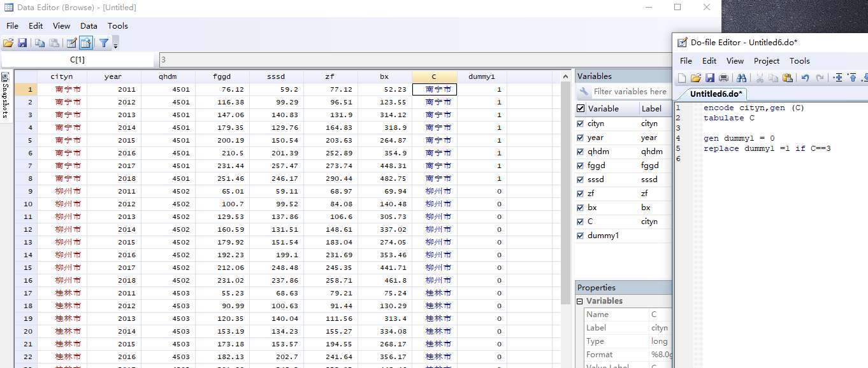868x368 pixels.
Task: Save the do-file Untitled6.do
Action: coord(709,78)
